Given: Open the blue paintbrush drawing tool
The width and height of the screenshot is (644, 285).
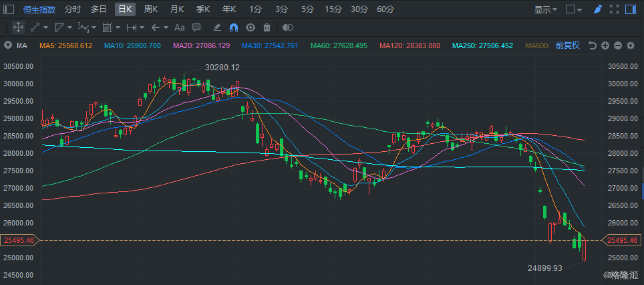Looking at the screenshot, I should tap(598, 9).
